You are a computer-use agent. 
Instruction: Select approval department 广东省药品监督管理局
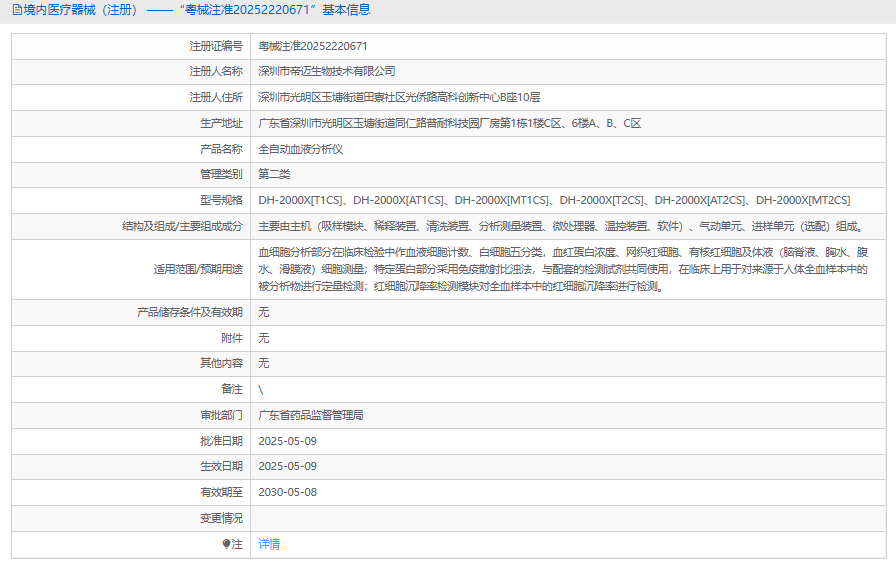[311, 414]
